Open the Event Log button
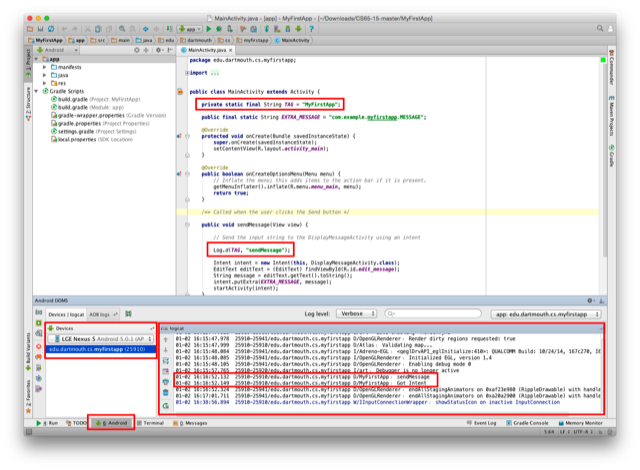The height and width of the screenshot is (470, 640). (482, 423)
